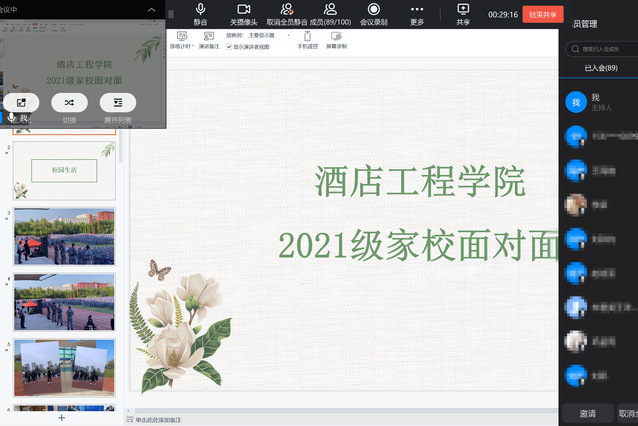Mute microphone with 静音 icon
Screen dimensions: 638x426
[x=201, y=14]
